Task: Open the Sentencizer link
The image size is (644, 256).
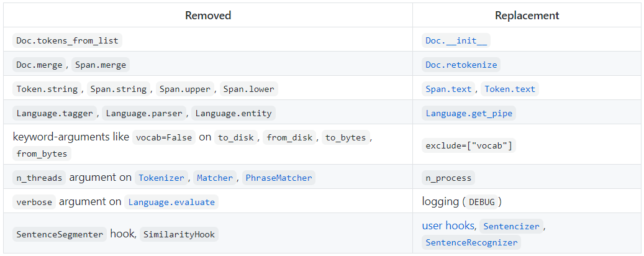Action: (x=512, y=226)
